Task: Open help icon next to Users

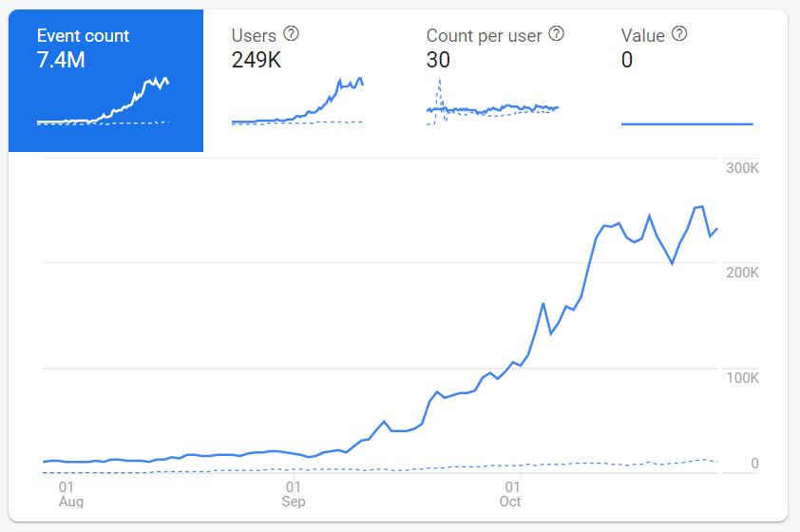Action: pos(291,34)
